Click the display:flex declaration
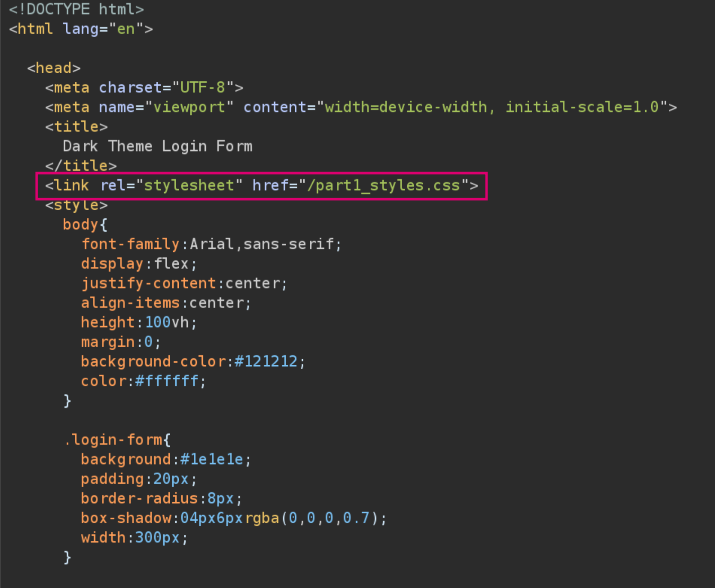 139,264
